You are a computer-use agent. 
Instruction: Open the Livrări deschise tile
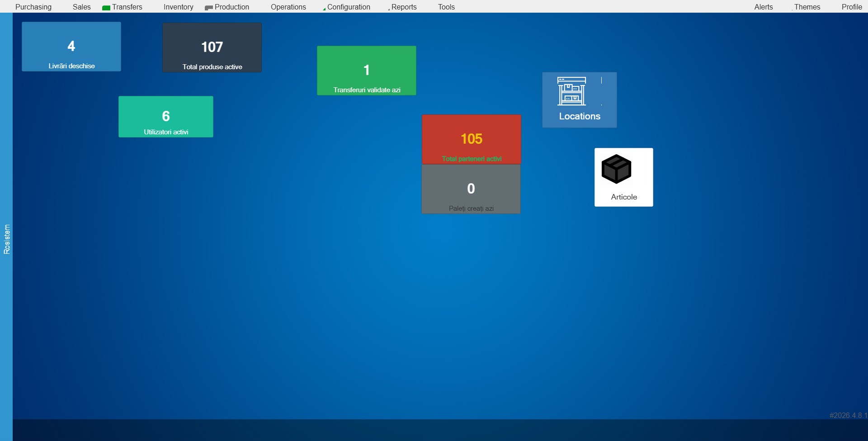[71, 47]
